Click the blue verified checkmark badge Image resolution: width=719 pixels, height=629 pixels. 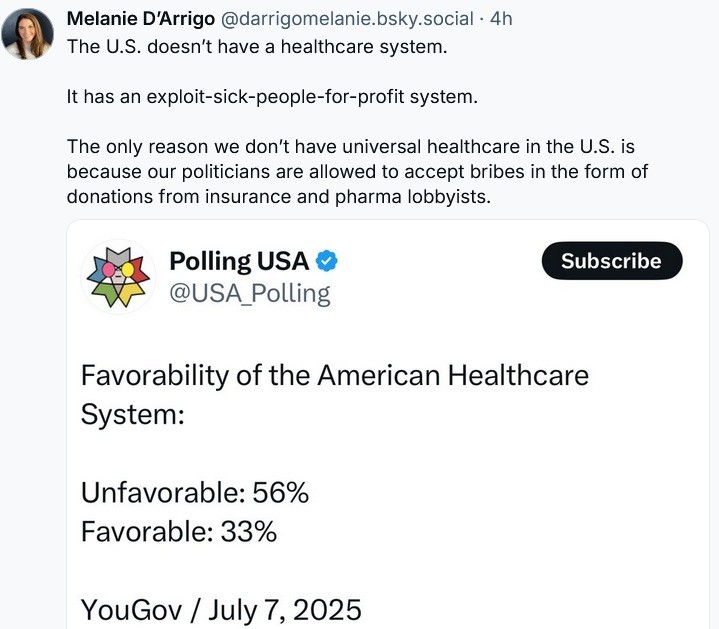pyautogui.click(x=327, y=261)
